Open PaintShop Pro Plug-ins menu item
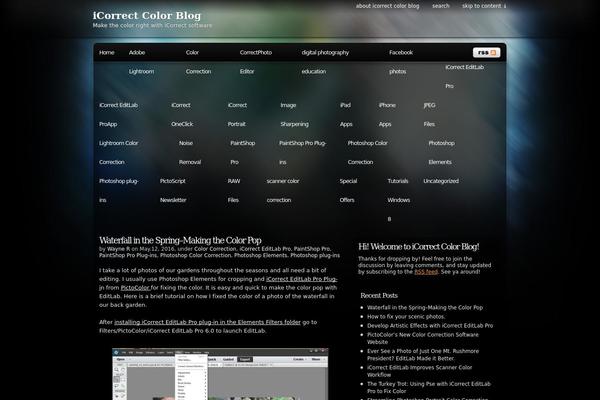 pos(303,152)
